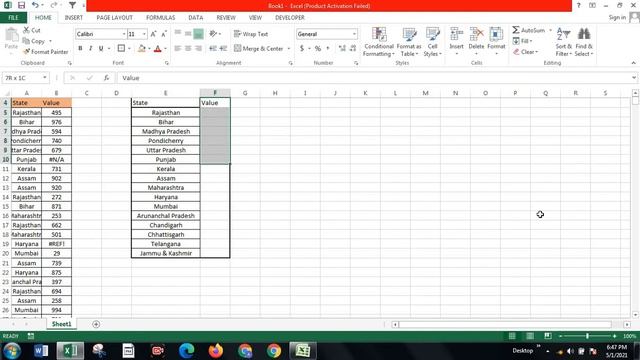
Task: Click the Cut scissors button
Action: (31, 30)
